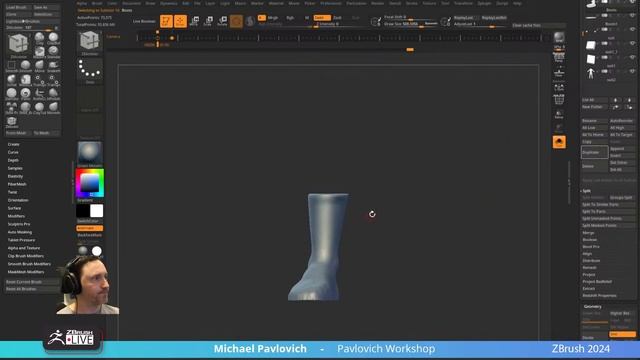Open the Preferences menu in menu bar
The height and width of the screenshot is (360, 640).
tap(331, 3)
